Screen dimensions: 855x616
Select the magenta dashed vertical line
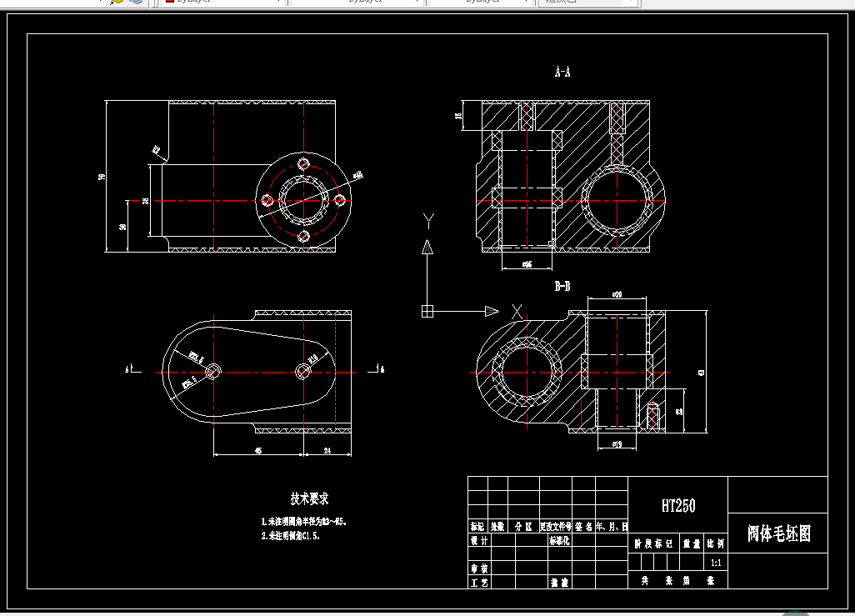click(x=336, y=372)
